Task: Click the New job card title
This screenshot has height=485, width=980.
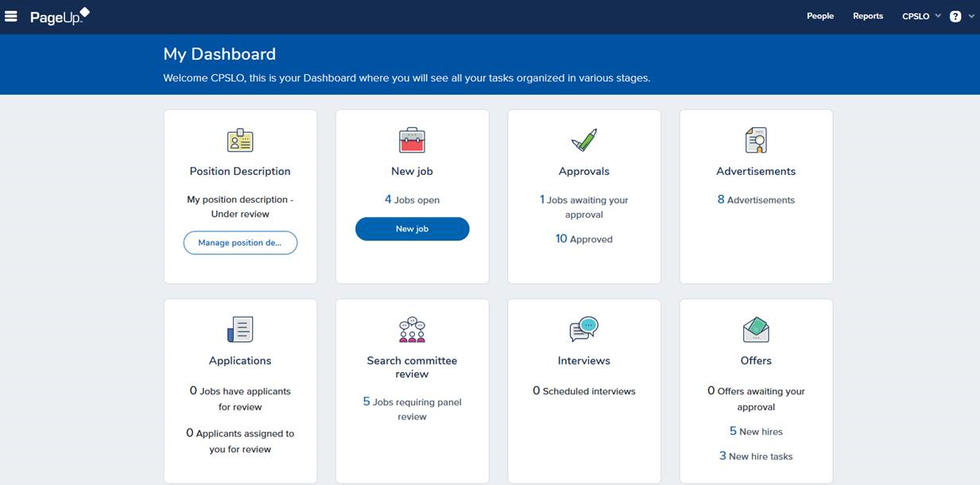Action: (412, 171)
